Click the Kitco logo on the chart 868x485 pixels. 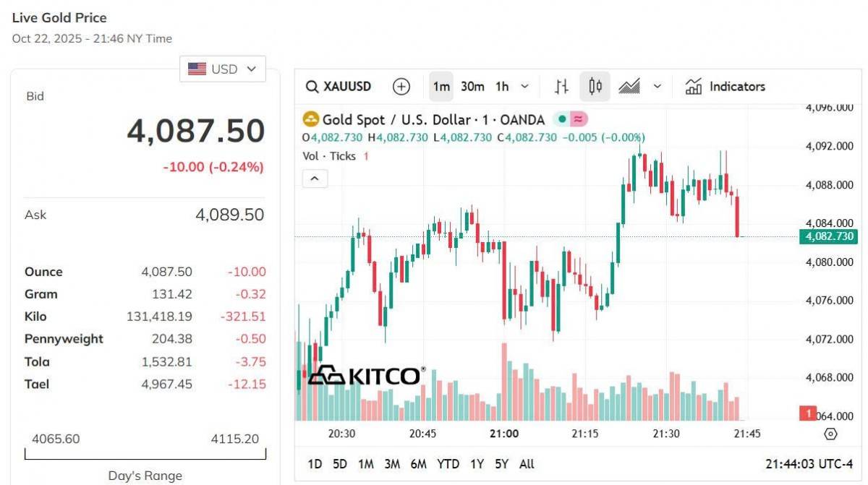pos(365,373)
